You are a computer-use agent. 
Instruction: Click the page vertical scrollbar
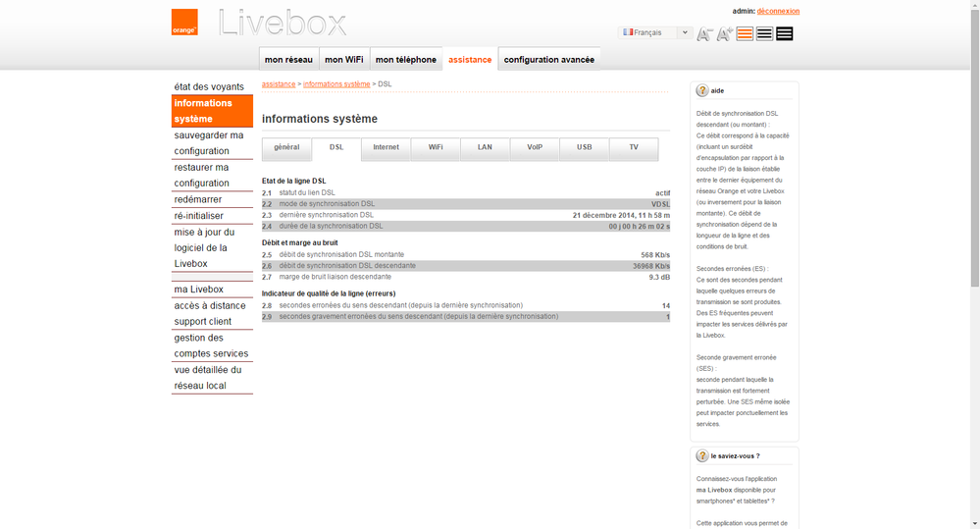tap(974, 150)
